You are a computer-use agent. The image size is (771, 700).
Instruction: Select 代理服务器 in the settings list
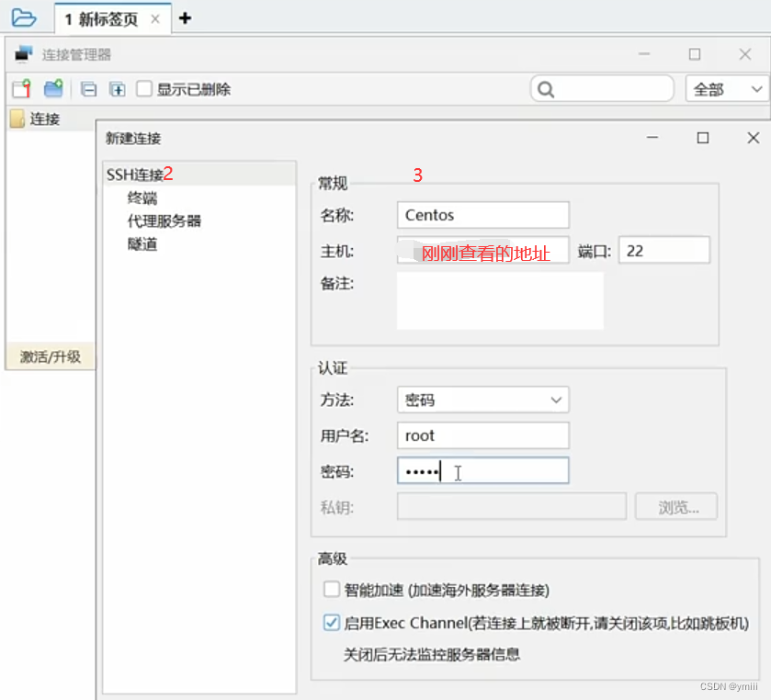click(164, 220)
